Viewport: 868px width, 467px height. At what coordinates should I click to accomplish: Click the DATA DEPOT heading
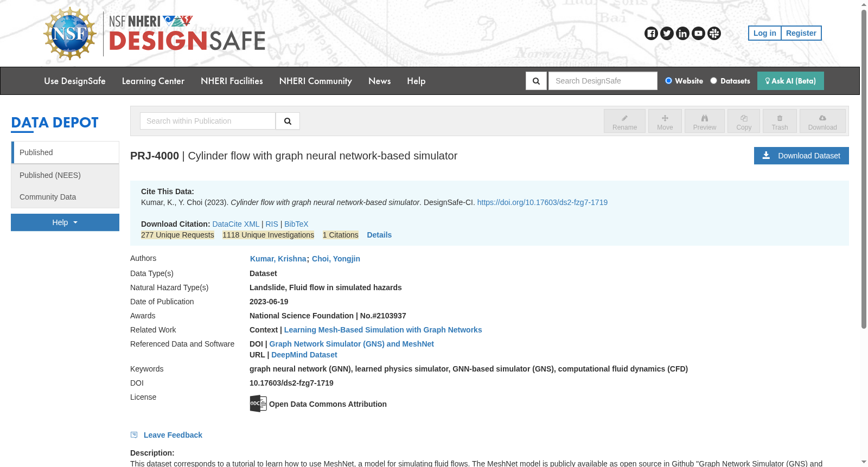[x=55, y=123]
